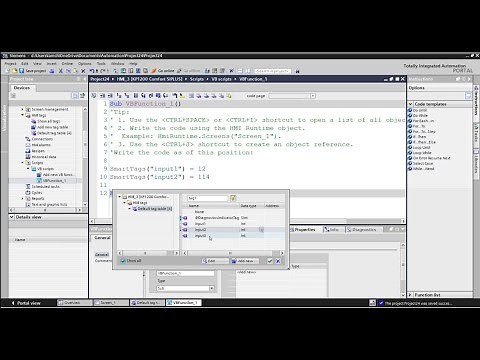Screen dimensions: 480x360
Task: Click the Go online toolbar button
Action: point(163,71)
